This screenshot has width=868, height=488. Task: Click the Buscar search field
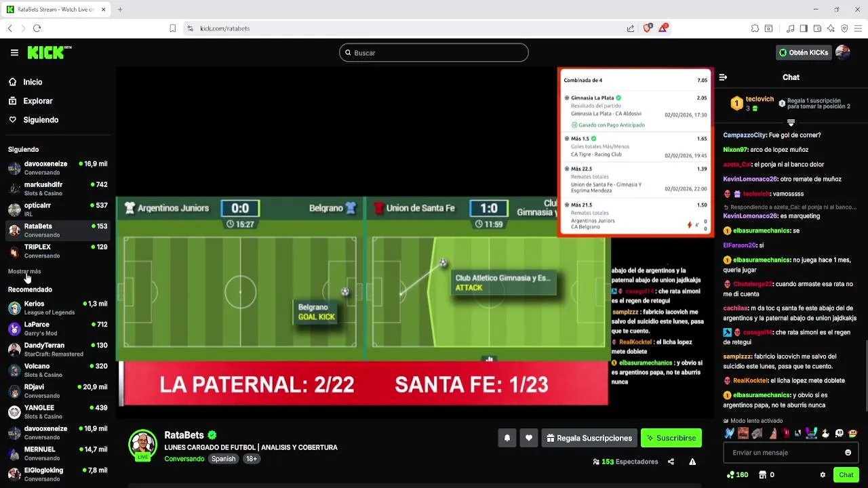[x=434, y=53]
